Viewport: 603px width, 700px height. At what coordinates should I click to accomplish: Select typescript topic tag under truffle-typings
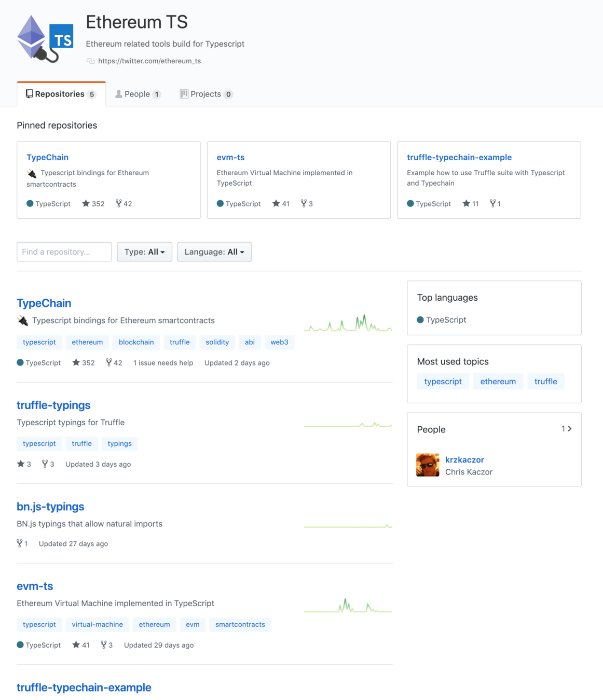39,443
